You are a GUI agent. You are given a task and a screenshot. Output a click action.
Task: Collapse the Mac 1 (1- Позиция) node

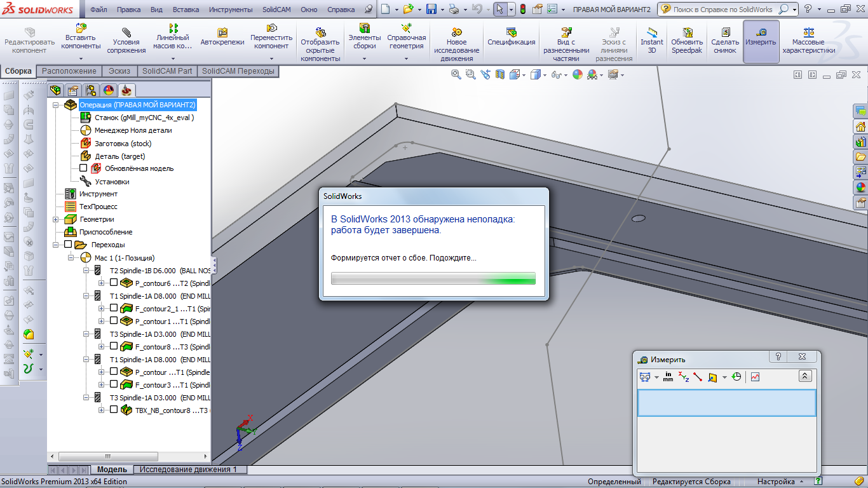click(x=71, y=257)
